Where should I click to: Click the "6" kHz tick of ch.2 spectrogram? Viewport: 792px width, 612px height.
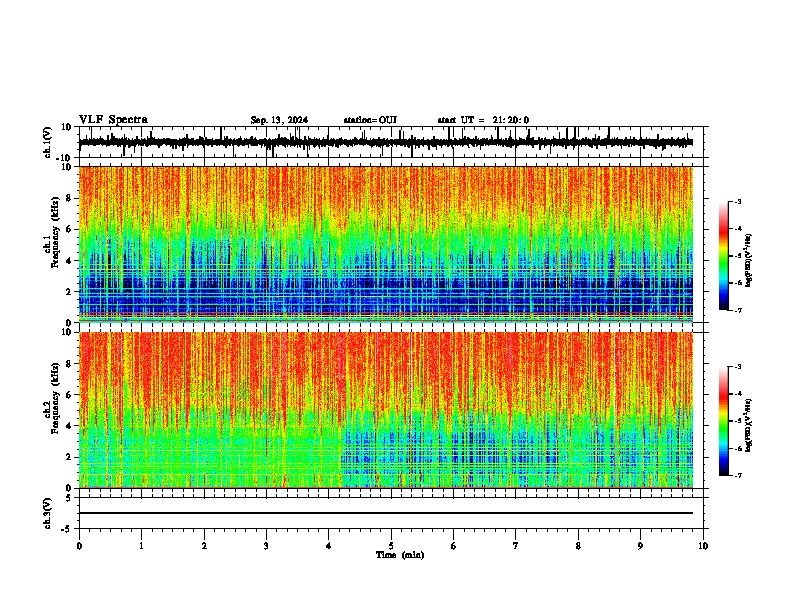[x=70, y=395]
